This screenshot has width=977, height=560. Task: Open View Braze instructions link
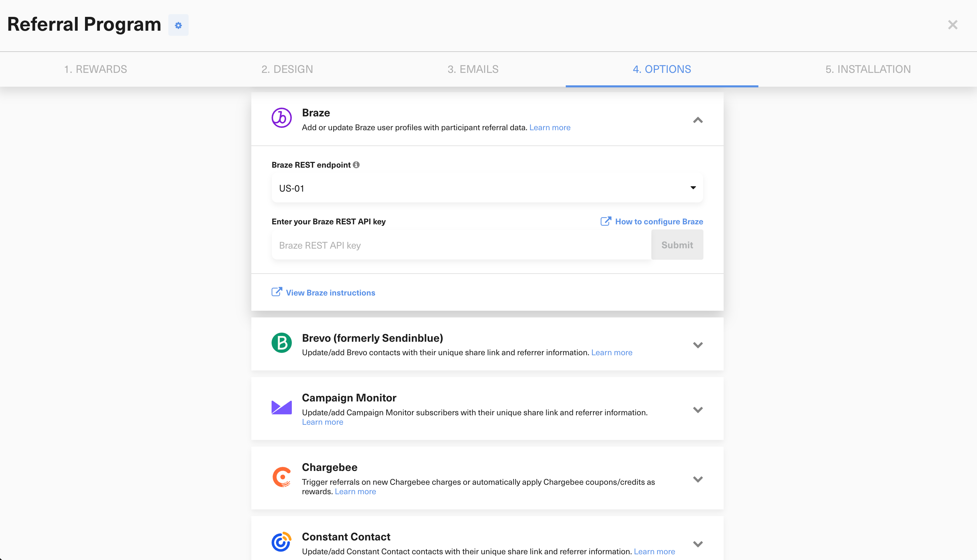click(x=330, y=293)
